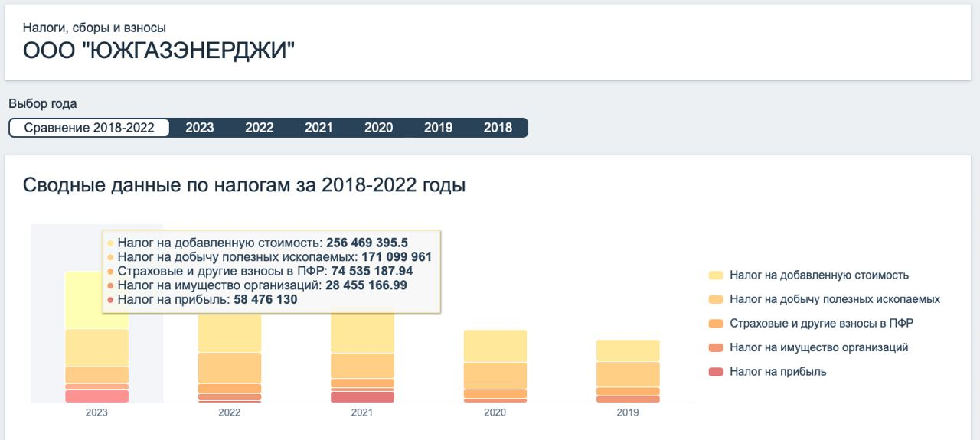Switch to the 2019 year tab
Screen dimensions: 980x440
point(438,128)
